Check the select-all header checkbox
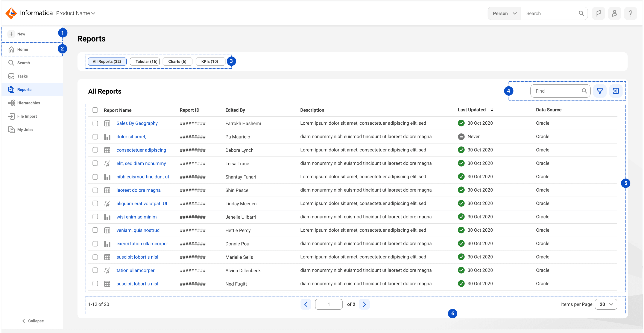 point(95,110)
